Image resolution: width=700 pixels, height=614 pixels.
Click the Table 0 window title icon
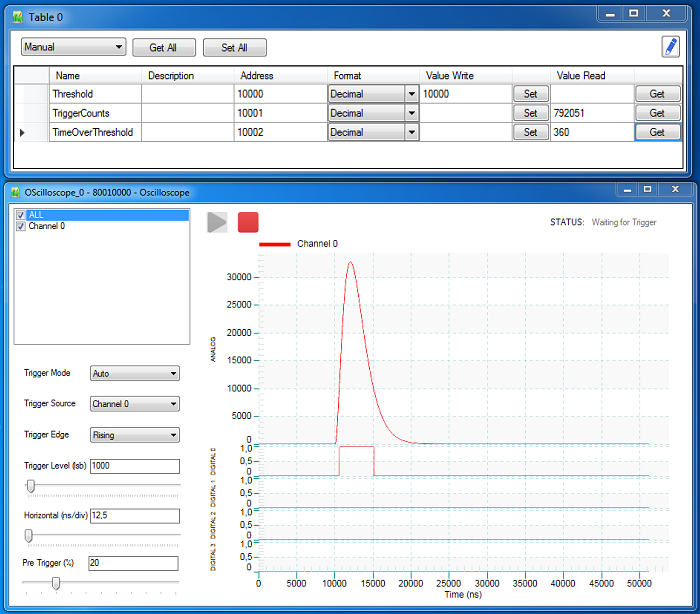[15, 17]
